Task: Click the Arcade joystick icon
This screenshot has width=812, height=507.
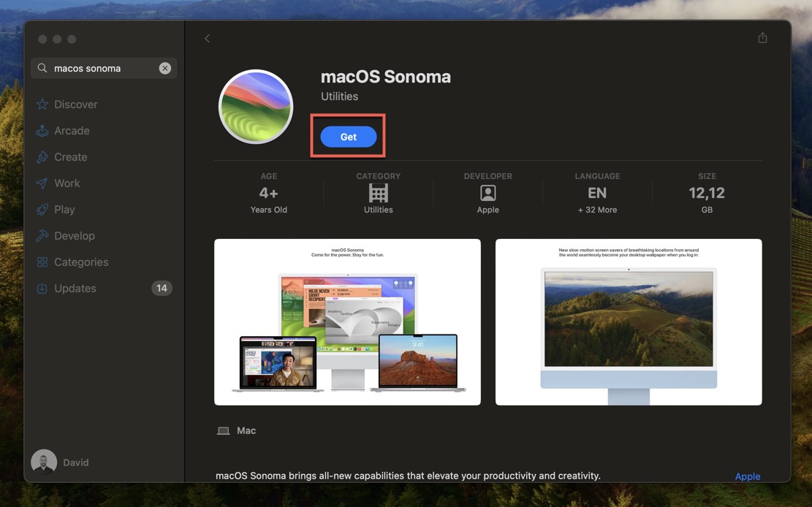Action: pyautogui.click(x=42, y=131)
